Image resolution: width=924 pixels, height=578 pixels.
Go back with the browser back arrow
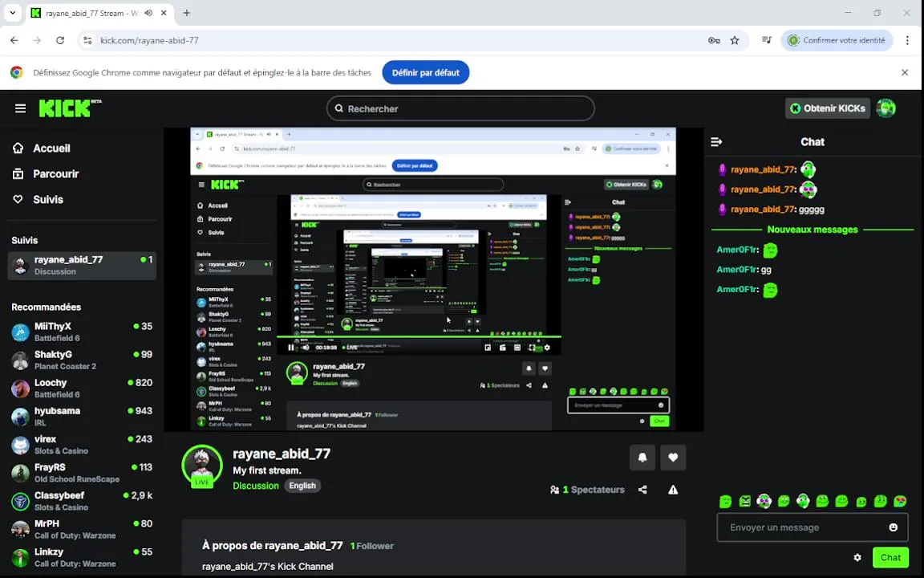14,41
